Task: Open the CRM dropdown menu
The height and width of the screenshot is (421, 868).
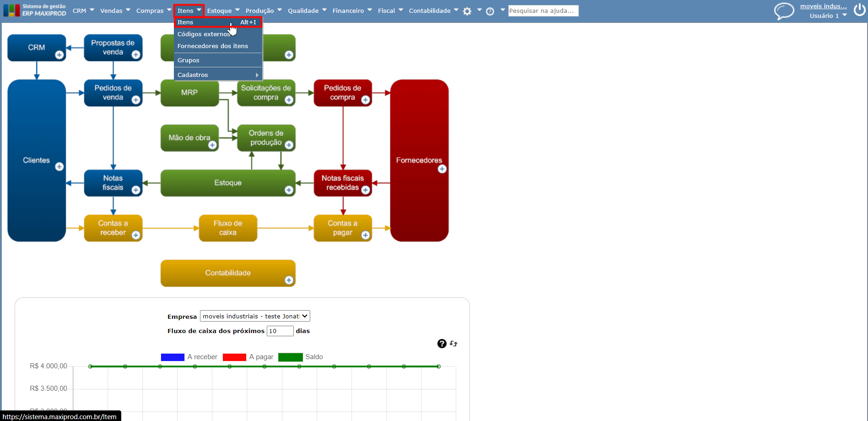Action: click(x=83, y=11)
